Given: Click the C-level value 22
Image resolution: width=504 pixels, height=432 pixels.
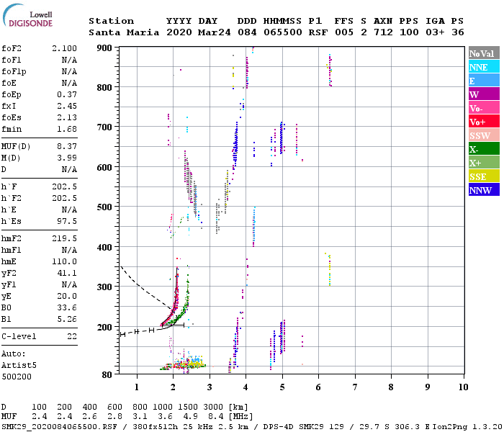Looking at the screenshot, I should (x=72, y=336).
